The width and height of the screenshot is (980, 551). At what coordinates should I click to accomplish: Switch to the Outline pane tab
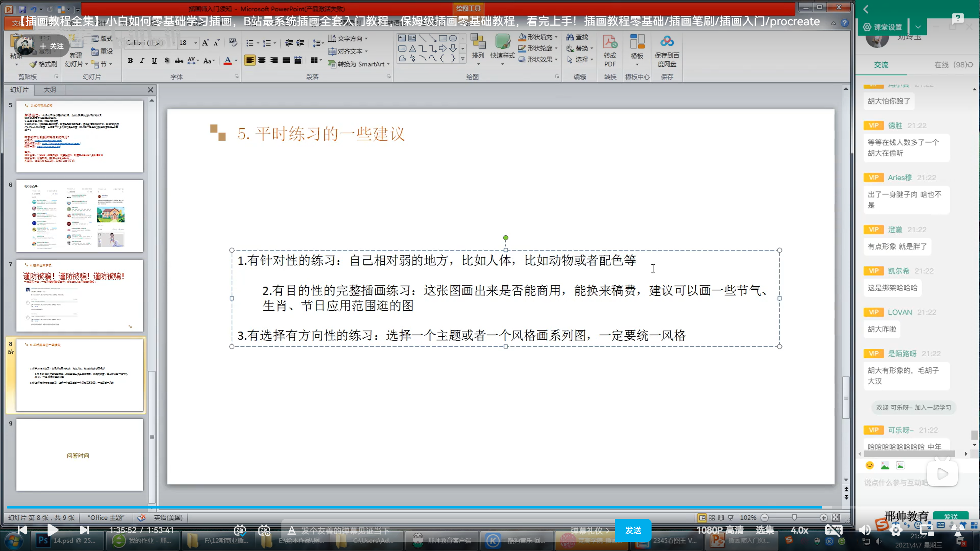(50, 90)
